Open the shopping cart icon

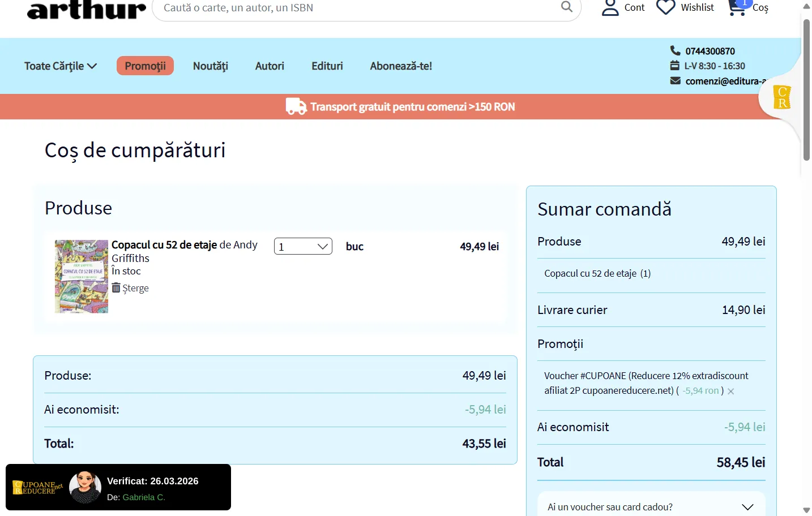click(x=737, y=8)
